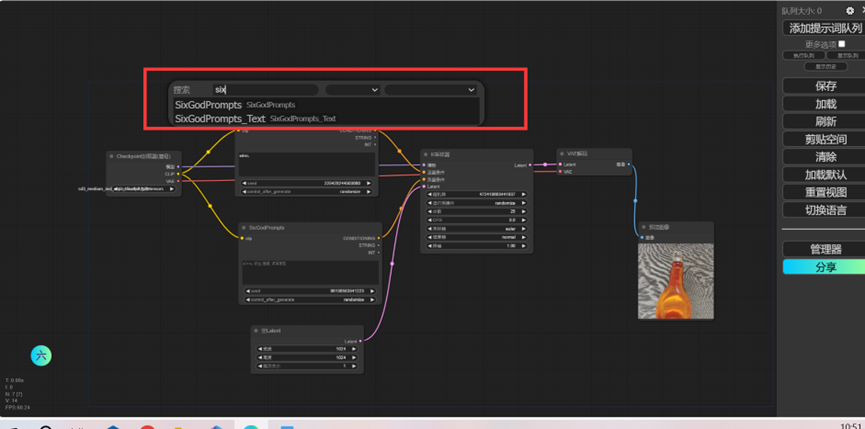Click the 管理器 manager button

tap(825, 249)
